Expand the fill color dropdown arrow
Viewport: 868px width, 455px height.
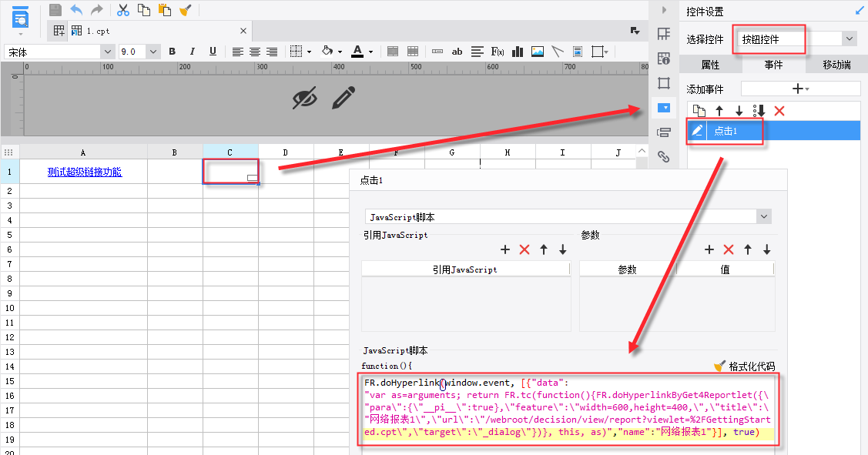(340, 52)
